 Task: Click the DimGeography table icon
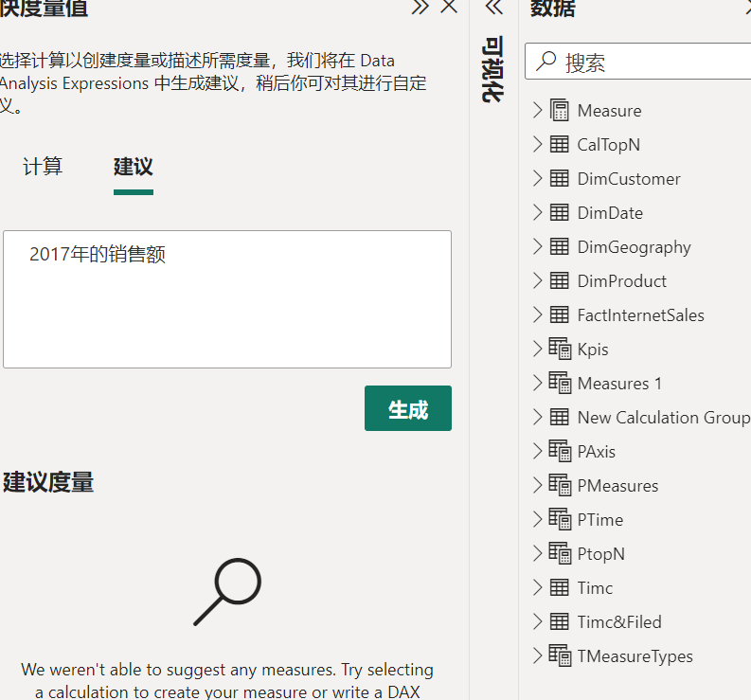[560, 246]
